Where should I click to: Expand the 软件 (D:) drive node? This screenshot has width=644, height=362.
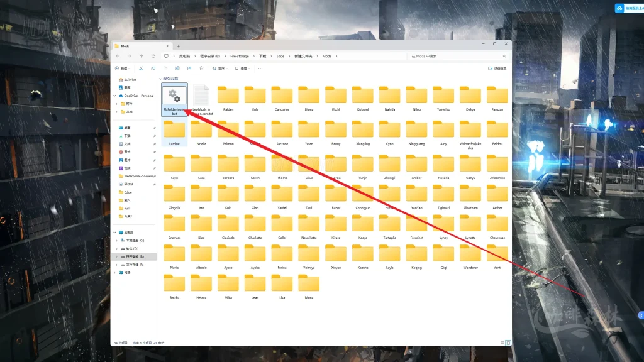116,249
